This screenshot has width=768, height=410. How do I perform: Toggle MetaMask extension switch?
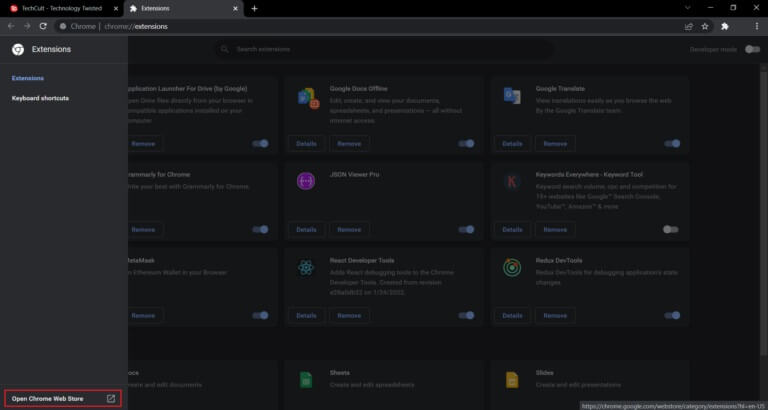[261, 315]
